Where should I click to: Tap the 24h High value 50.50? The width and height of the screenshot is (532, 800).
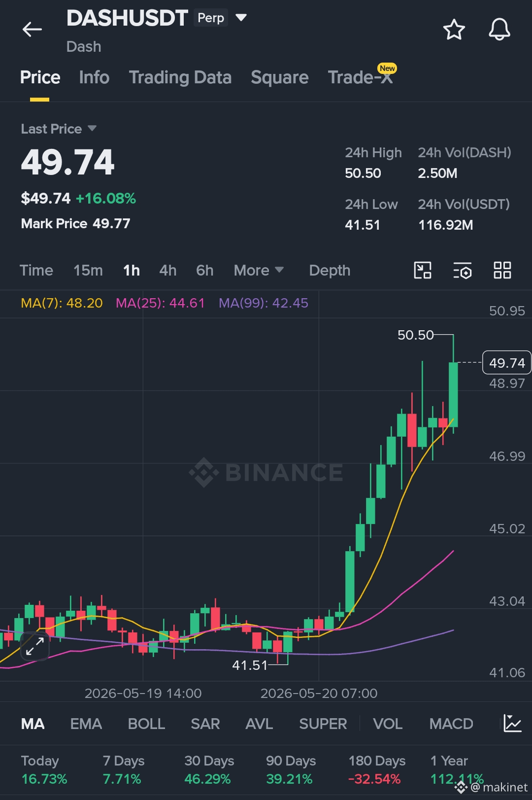pyautogui.click(x=363, y=173)
